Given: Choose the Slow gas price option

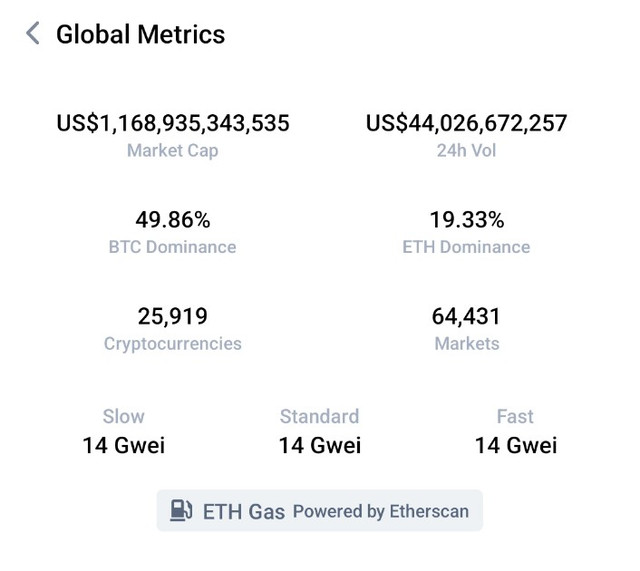Looking at the screenshot, I should pos(124,431).
